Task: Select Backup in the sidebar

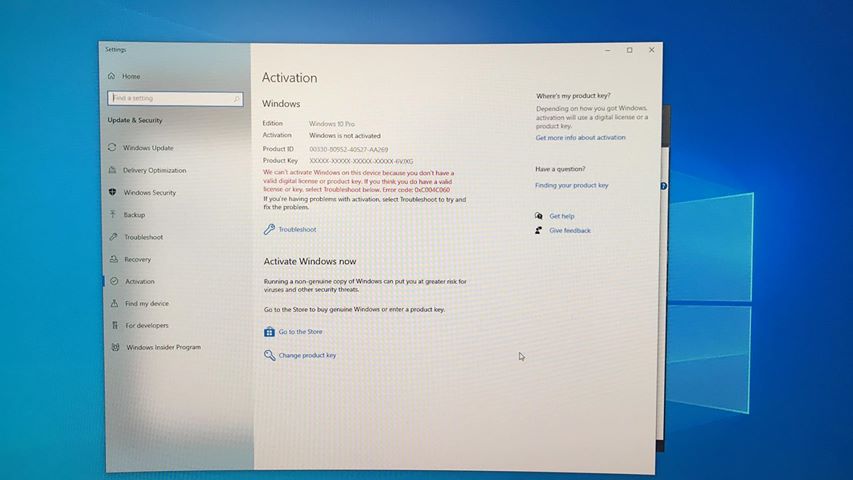Action: 134,215
